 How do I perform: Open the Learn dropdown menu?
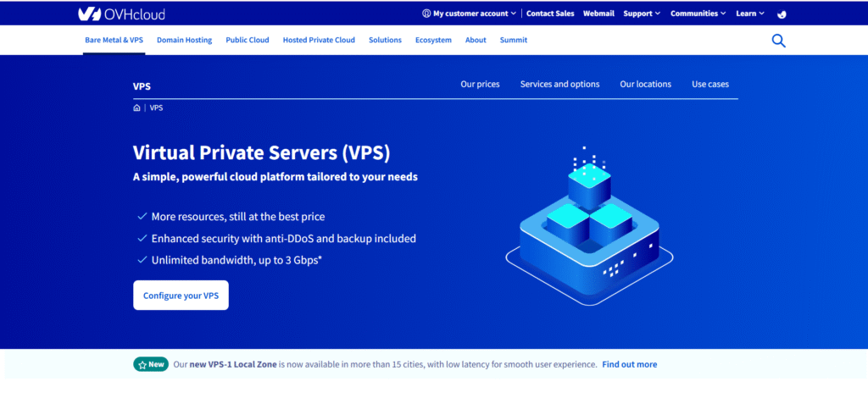(x=749, y=14)
